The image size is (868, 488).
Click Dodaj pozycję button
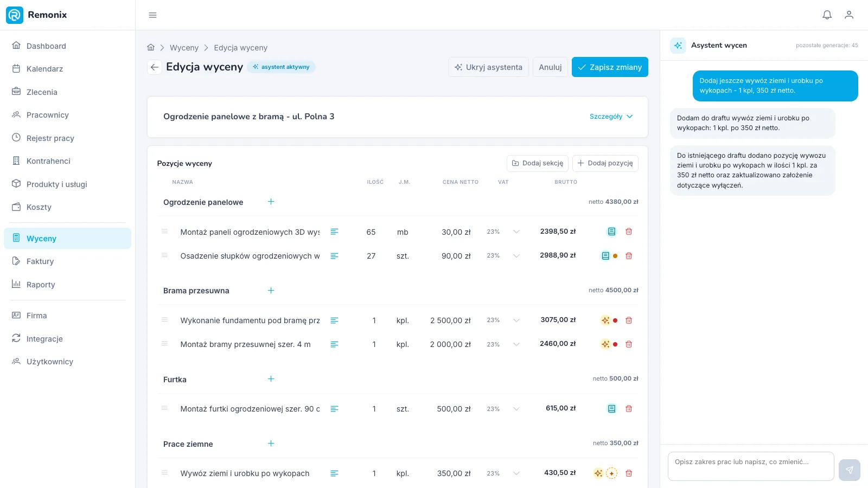(x=605, y=163)
